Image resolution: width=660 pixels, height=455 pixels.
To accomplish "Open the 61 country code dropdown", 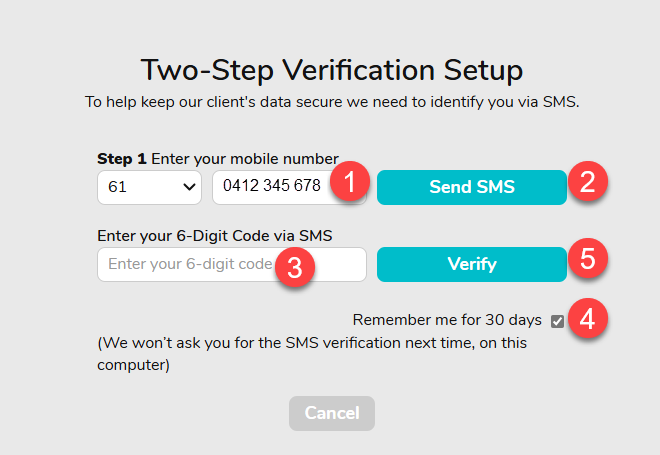I will click(x=149, y=187).
